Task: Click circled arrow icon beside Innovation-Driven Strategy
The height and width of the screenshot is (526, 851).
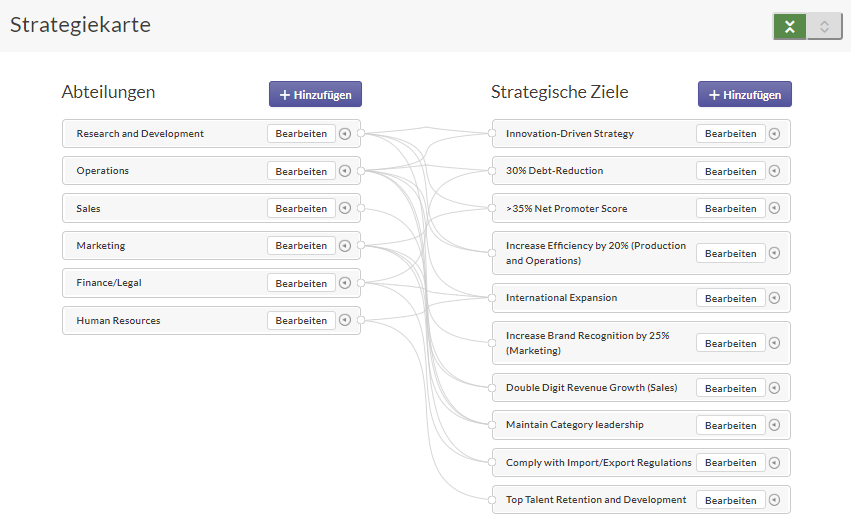Action: coord(774,134)
